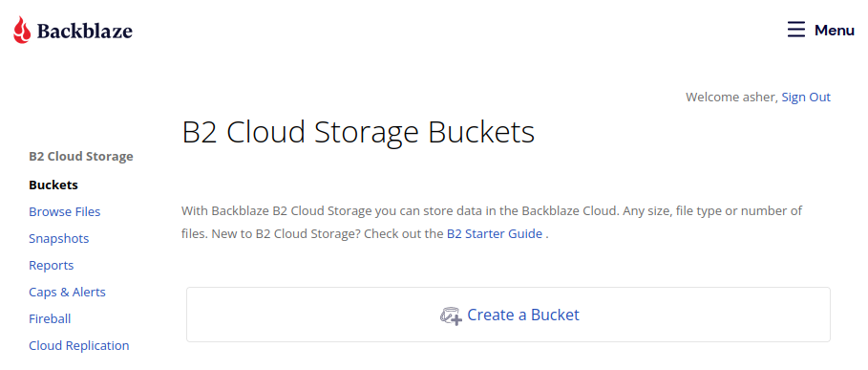Click the Welcome asher text

(731, 97)
